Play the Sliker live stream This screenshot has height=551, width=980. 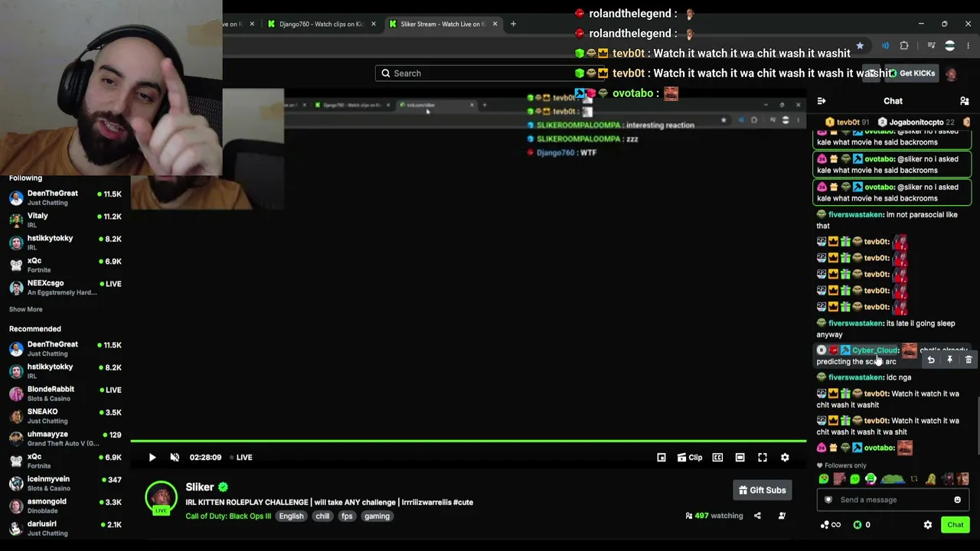[152, 458]
